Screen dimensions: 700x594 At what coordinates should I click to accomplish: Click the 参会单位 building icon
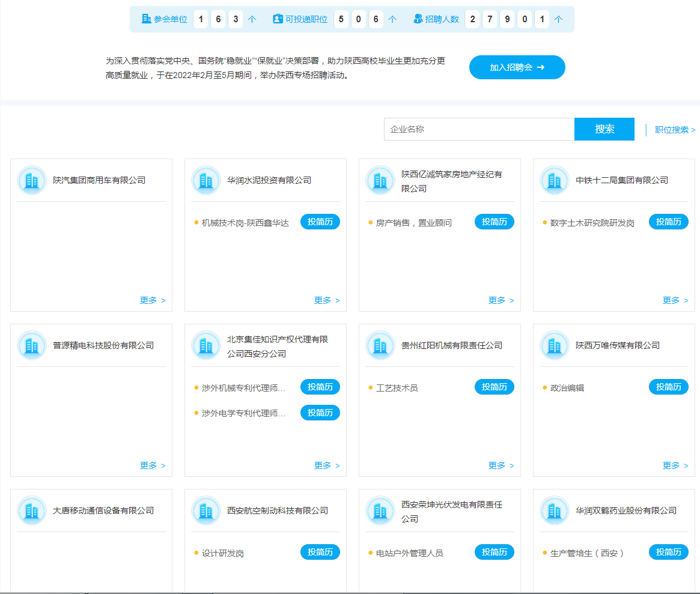point(146,19)
